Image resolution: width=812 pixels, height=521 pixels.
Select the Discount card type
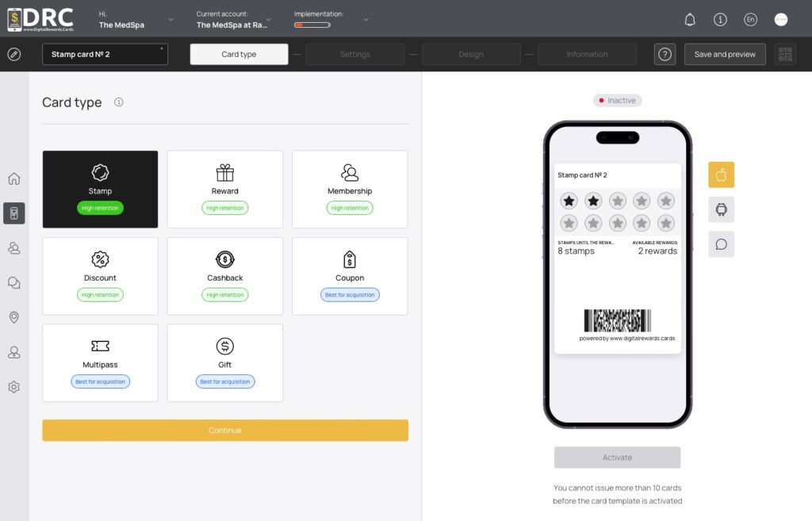coord(100,276)
